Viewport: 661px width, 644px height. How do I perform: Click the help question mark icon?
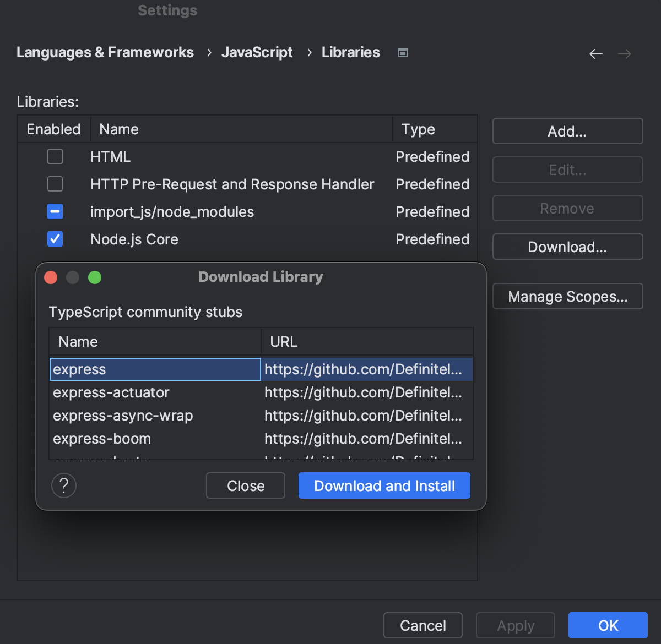click(63, 485)
